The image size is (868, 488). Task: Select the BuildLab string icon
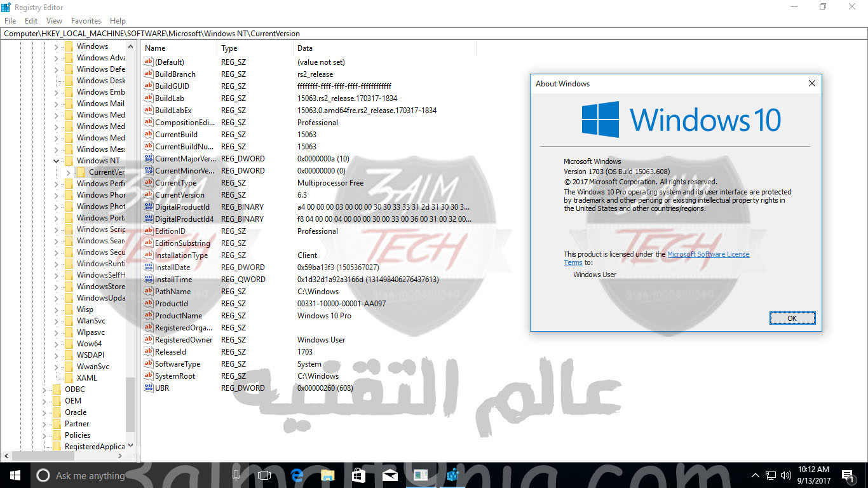(149, 98)
